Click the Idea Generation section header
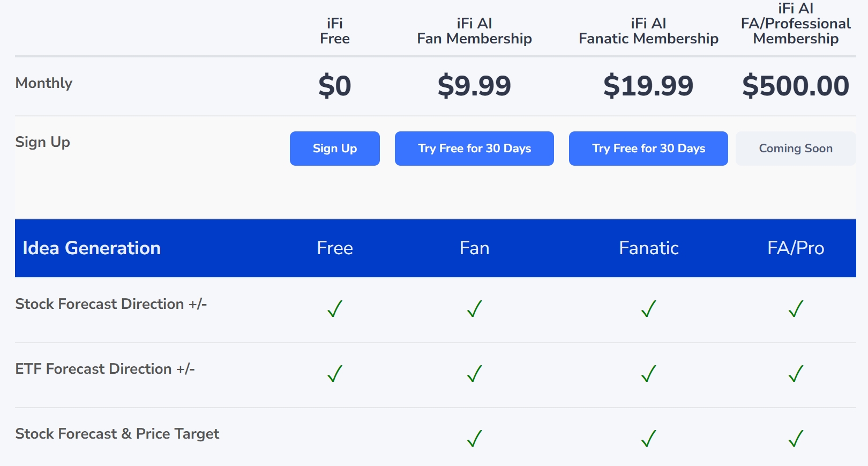868x466 pixels. [x=92, y=248]
